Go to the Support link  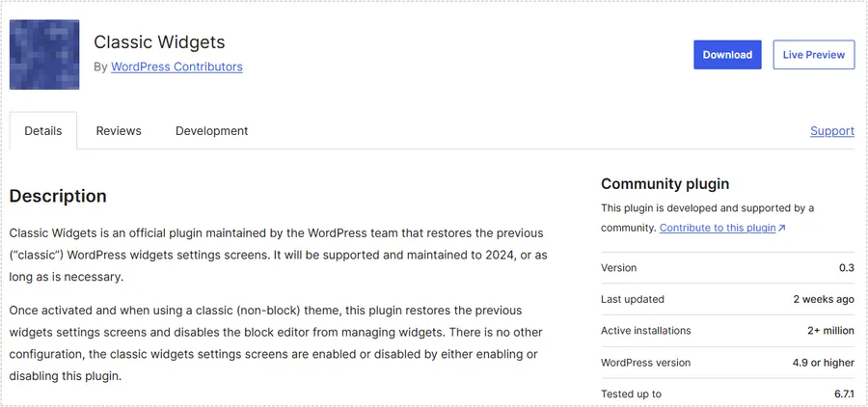pyautogui.click(x=831, y=131)
